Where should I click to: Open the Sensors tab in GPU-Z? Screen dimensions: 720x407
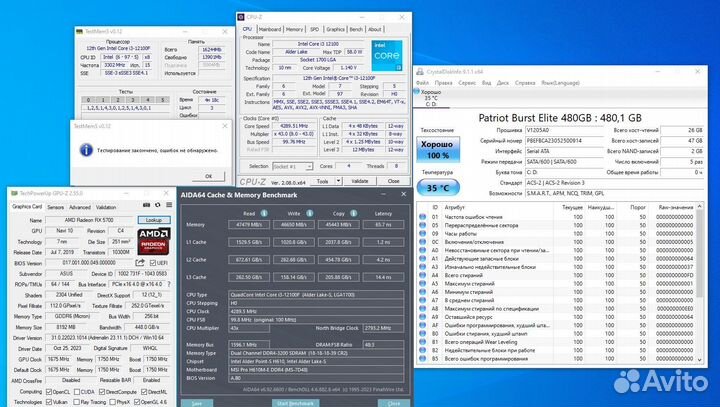(x=56, y=207)
